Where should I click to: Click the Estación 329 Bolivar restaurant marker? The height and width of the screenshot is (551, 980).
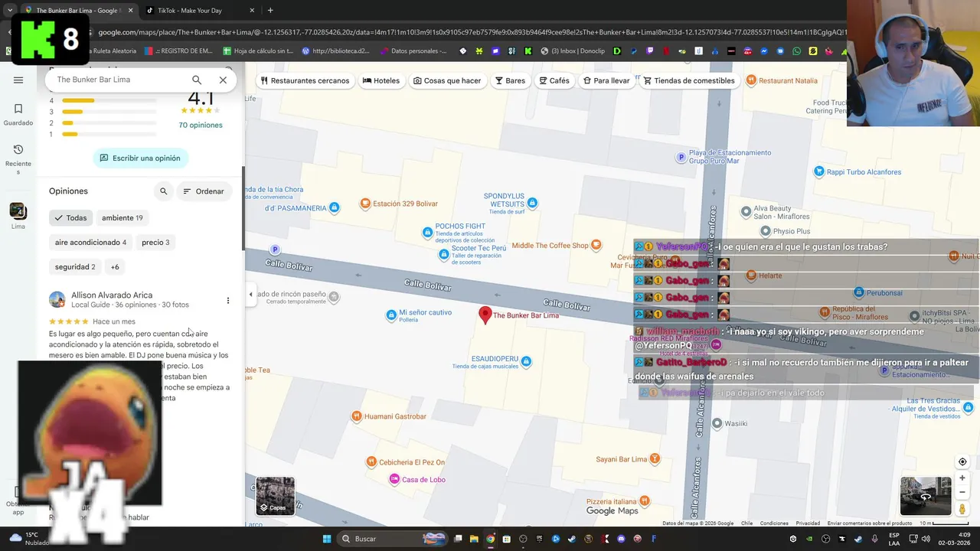tap(366, 204)
